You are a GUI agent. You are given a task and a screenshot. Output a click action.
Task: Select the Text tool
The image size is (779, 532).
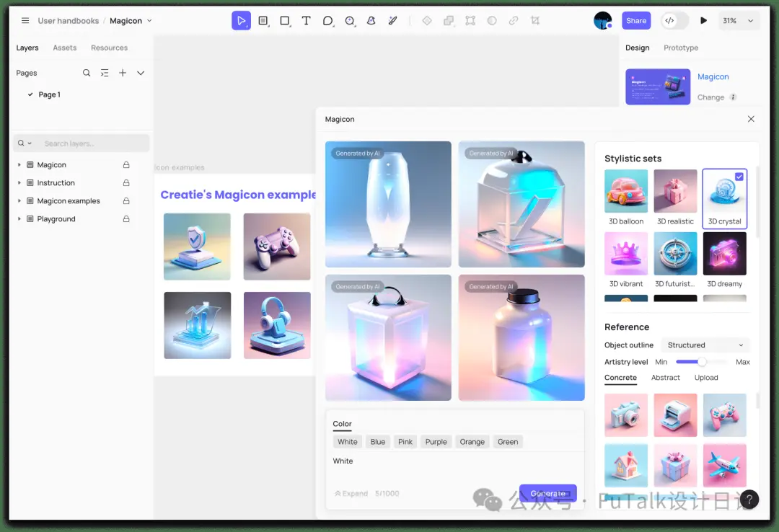click(x=306, y=21)
